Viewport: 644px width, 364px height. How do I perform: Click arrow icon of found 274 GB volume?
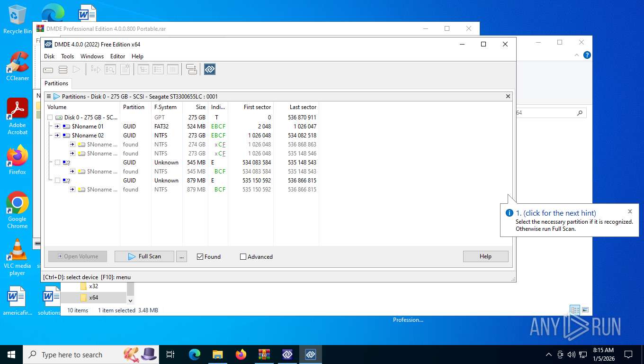72,145
